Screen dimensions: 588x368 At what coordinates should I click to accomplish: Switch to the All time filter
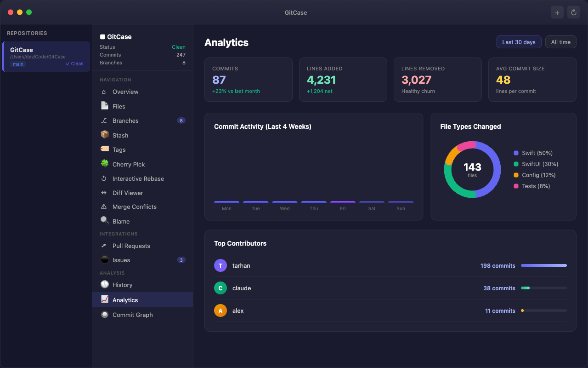[x=560, y=42]
